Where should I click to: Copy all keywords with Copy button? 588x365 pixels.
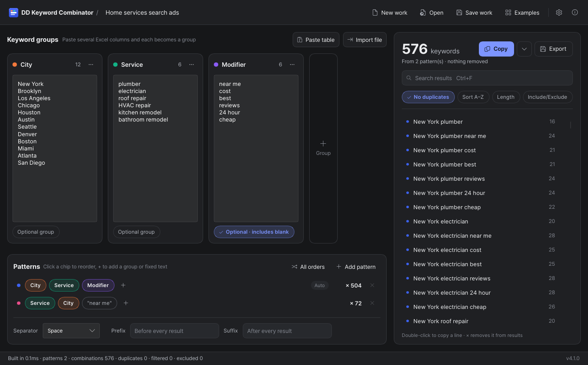point(496,49)
